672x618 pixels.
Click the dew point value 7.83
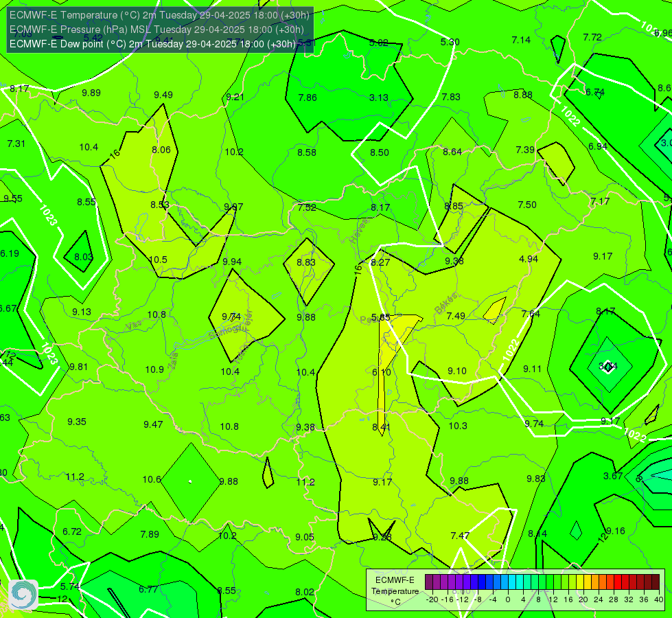tap(451, 97)
